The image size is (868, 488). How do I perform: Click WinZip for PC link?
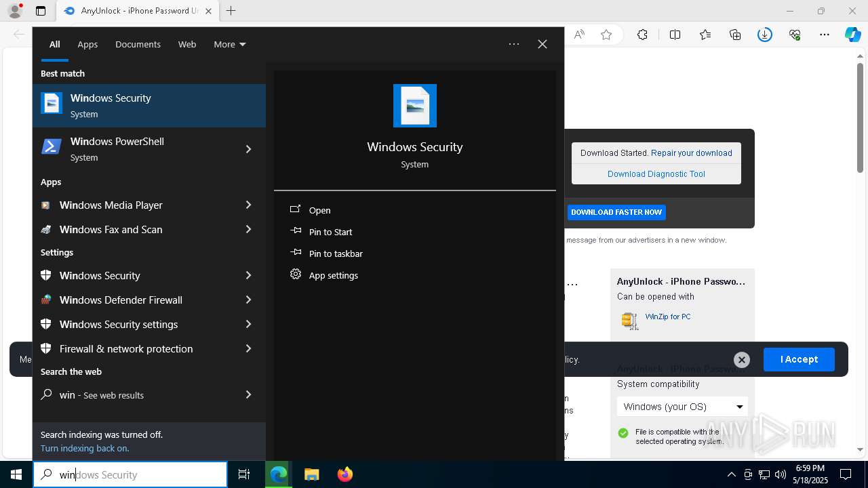pyautogui.click(x=668, y=317)
